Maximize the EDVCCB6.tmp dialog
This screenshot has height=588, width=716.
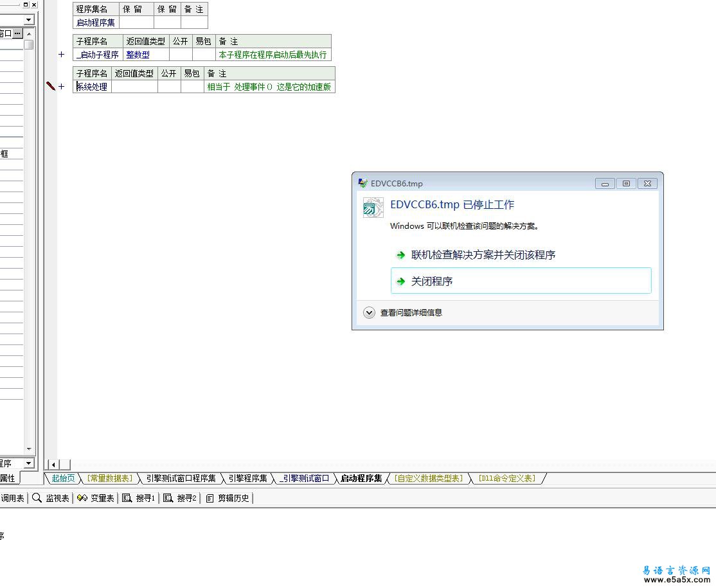point(626,184)
